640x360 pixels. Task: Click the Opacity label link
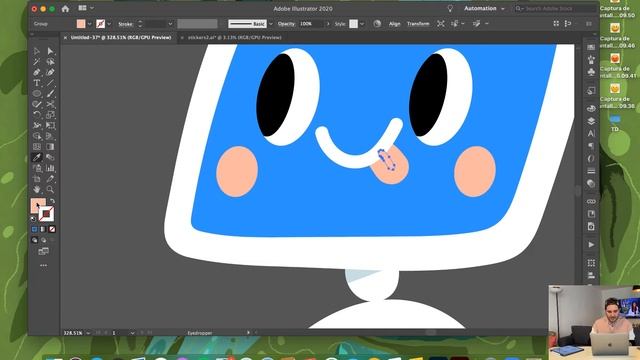[286, 24]
